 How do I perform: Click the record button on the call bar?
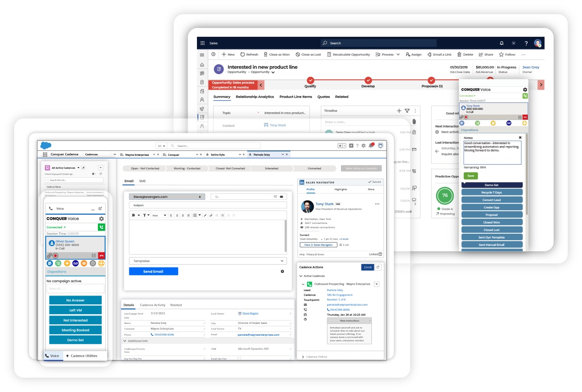coord(55,255)
